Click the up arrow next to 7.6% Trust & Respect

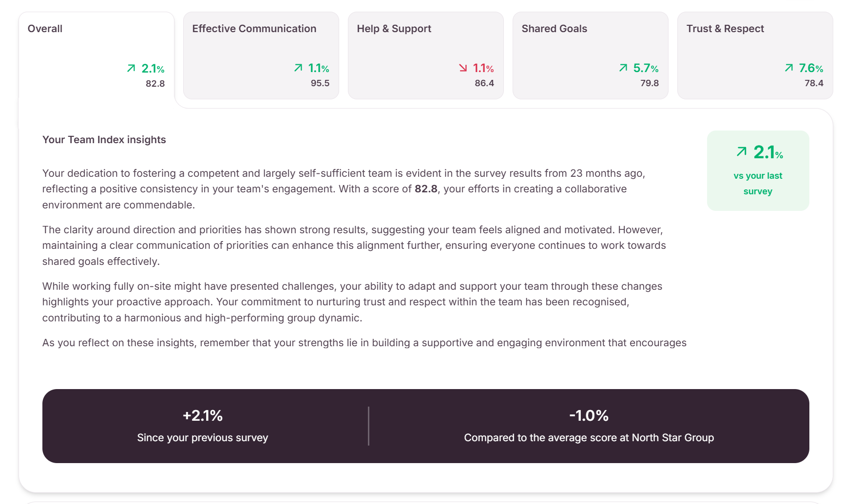[x=789, y=68]
